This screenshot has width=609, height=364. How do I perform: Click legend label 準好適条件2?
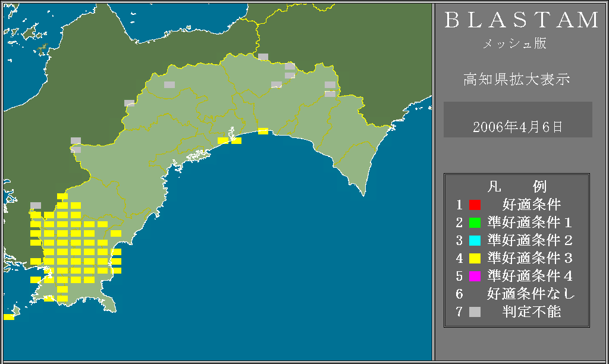[530, 240]
